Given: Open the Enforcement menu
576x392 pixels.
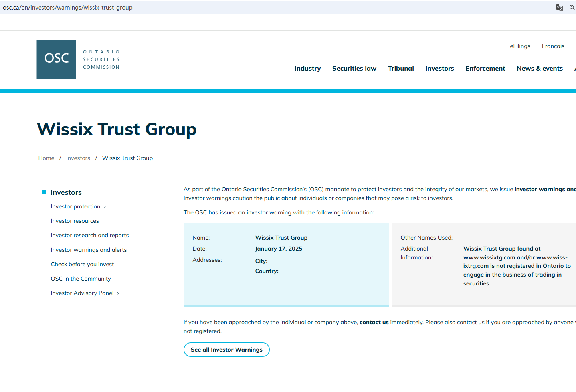Looking at the screenshot, I should click(x=485, y=69).
